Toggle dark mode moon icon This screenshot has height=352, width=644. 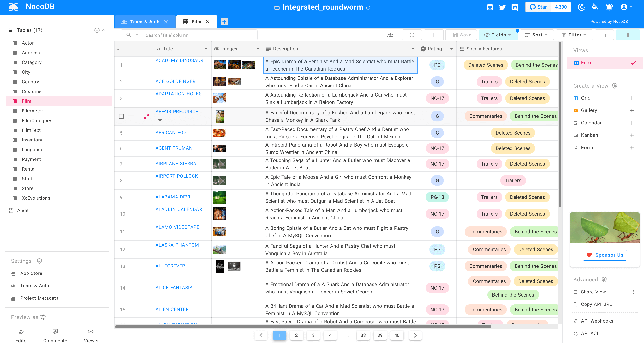click(x=581, y=7)
